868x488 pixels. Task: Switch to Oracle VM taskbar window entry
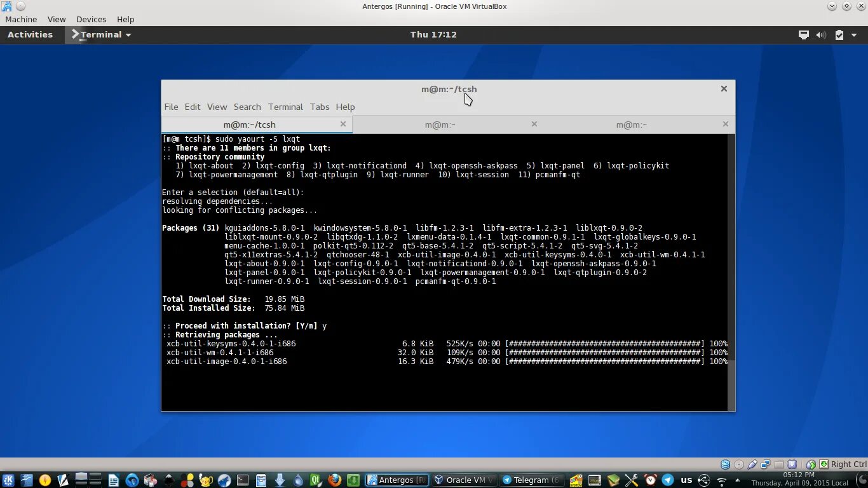(x=465, y=480)
